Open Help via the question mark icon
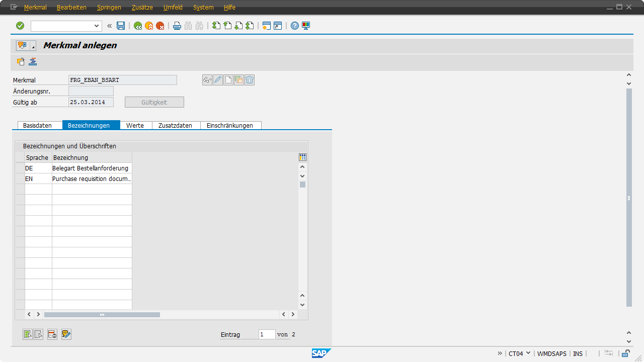The image size is (644, 362). point(295,26)
